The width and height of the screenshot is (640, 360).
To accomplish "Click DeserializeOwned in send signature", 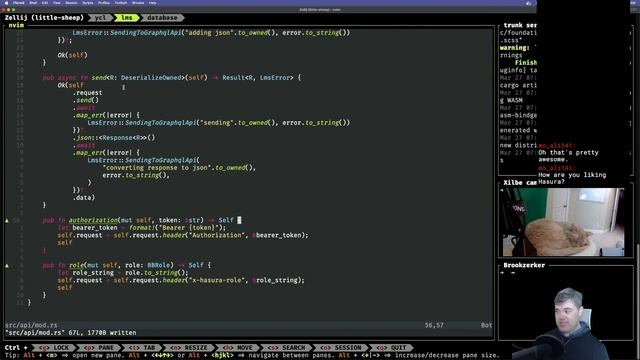I will point(151,78).
